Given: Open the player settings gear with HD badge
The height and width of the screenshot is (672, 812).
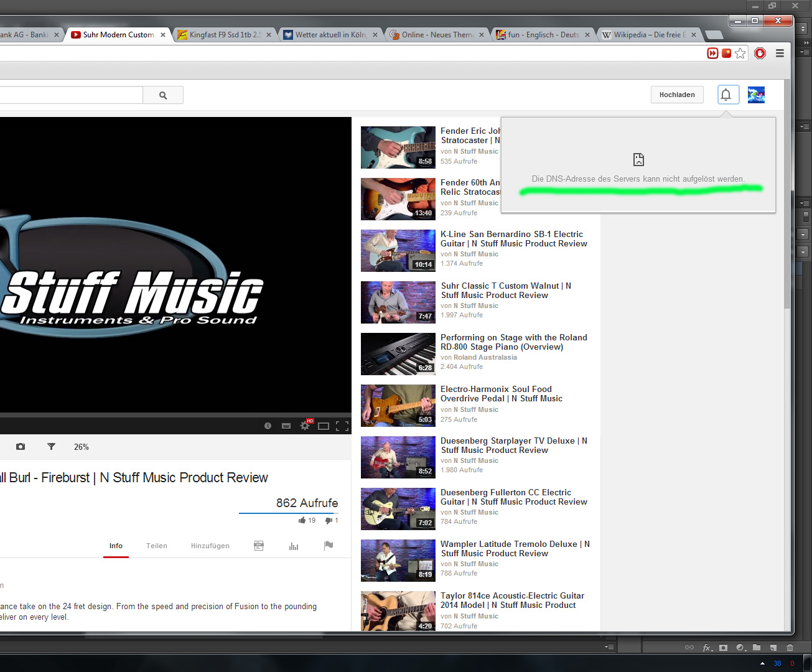Looking at the screenshot, I should point(306,426).
